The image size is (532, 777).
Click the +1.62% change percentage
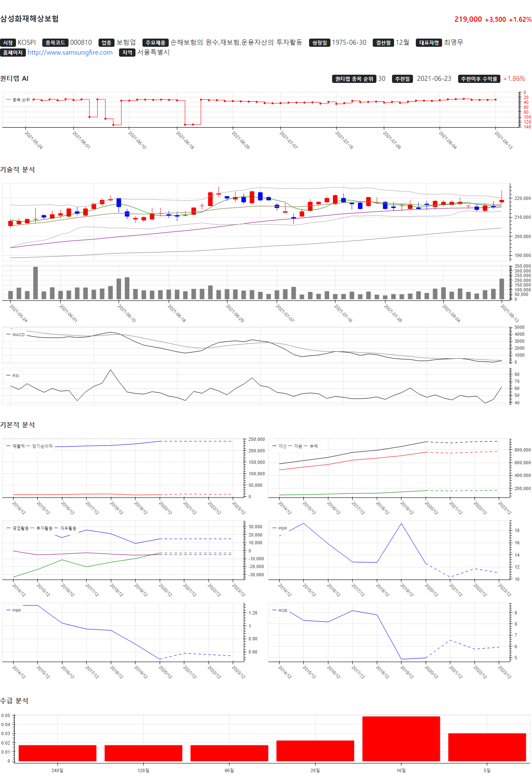pyautogui.click(x=520, y=20)
